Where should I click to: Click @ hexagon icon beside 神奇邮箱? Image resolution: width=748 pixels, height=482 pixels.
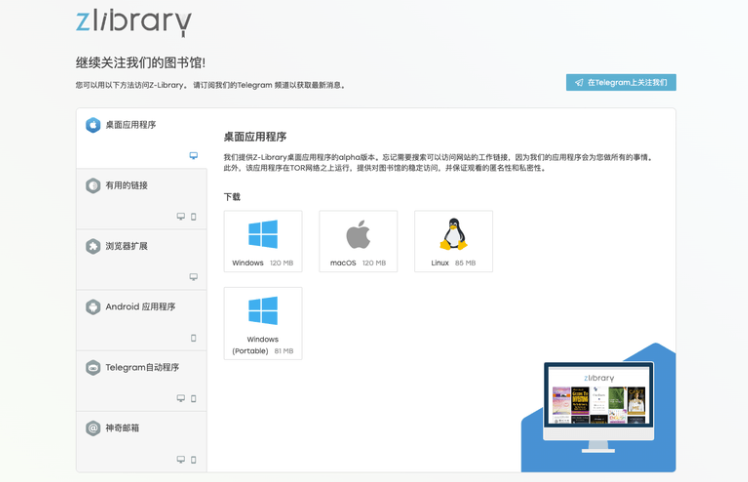93,428
